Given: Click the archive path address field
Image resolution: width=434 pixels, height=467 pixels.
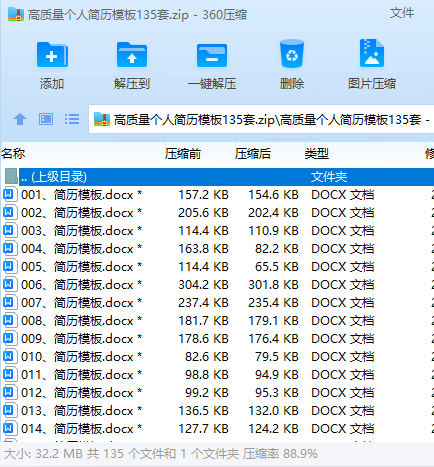Looking at the screenshot, I should pyautogui.click(x=261, y=119).
